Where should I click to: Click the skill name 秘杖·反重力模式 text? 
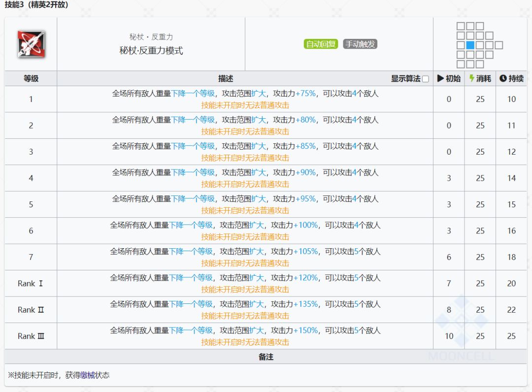pyautogui.click(x=151, y=51)
